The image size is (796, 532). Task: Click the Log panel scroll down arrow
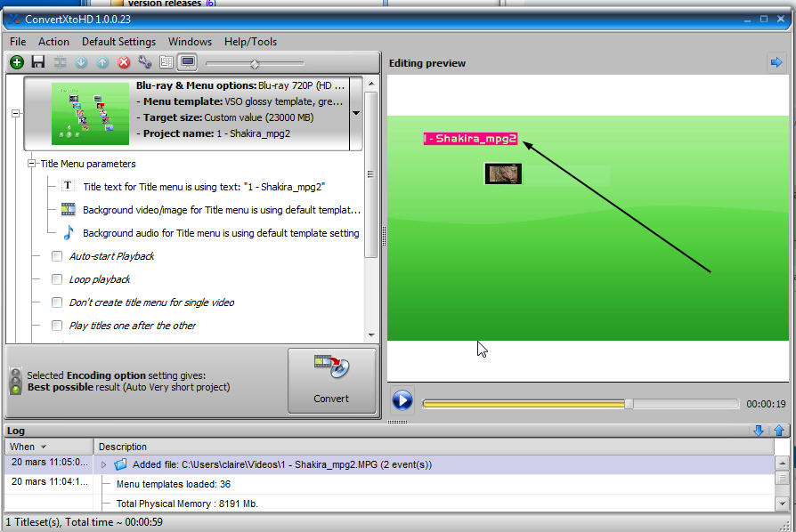tap(782, 504)
